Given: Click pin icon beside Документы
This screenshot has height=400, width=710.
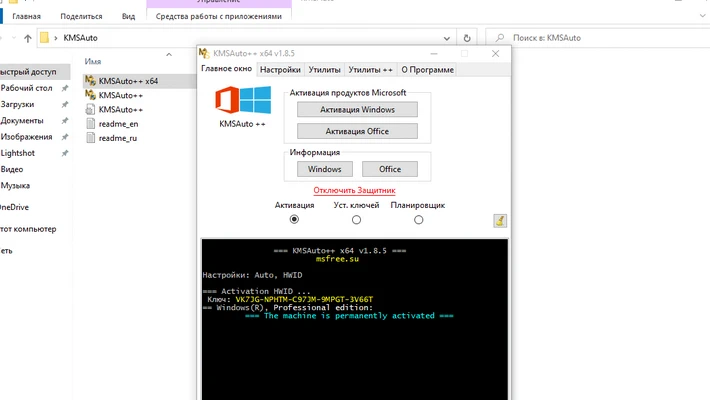Looking at the screenshot, I should tap(65, 120).
